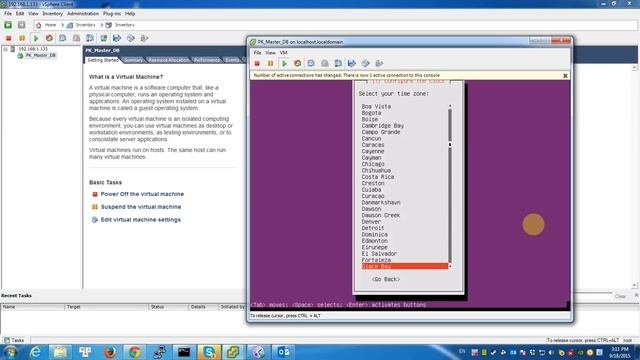Click the time zone list scrollbar in the installer
640x360 pixels.
pyautogui.click(x=450, y=186)
